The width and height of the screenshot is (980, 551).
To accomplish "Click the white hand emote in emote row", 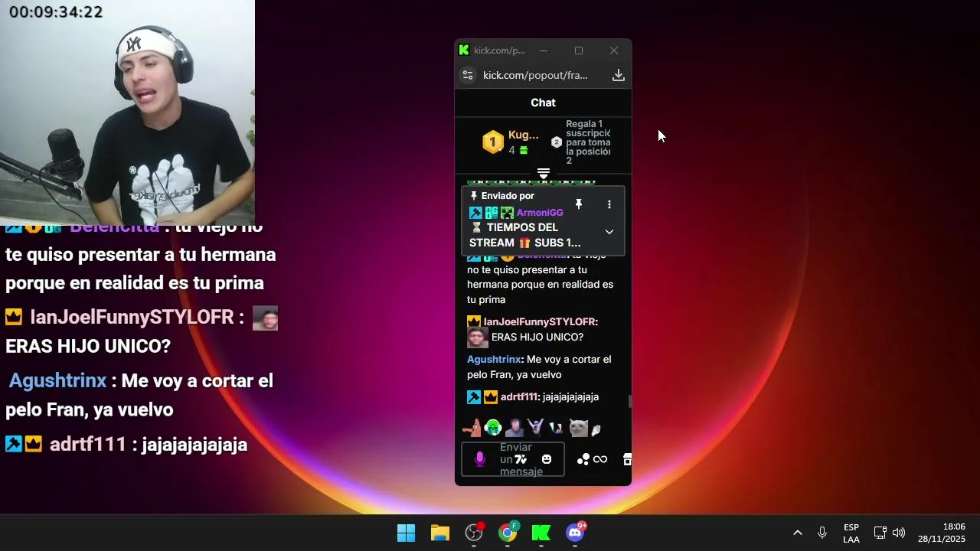I will tap(596, 429).
